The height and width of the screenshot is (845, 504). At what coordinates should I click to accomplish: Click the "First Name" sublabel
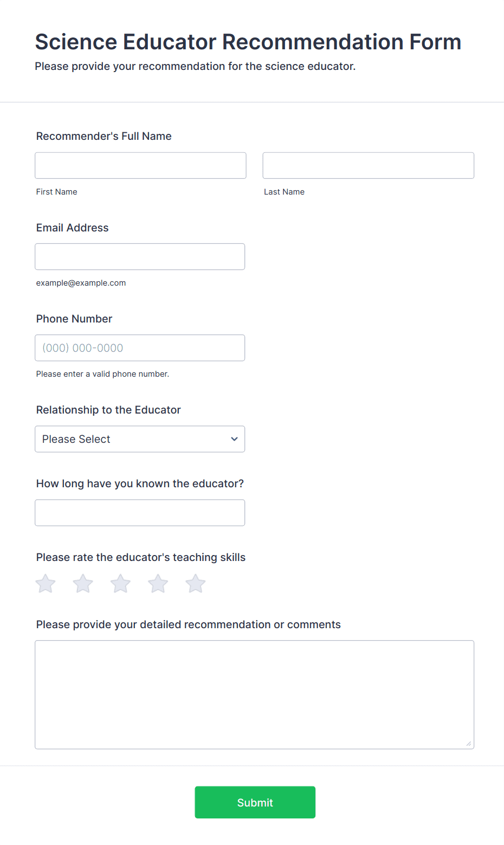[56, 192]
